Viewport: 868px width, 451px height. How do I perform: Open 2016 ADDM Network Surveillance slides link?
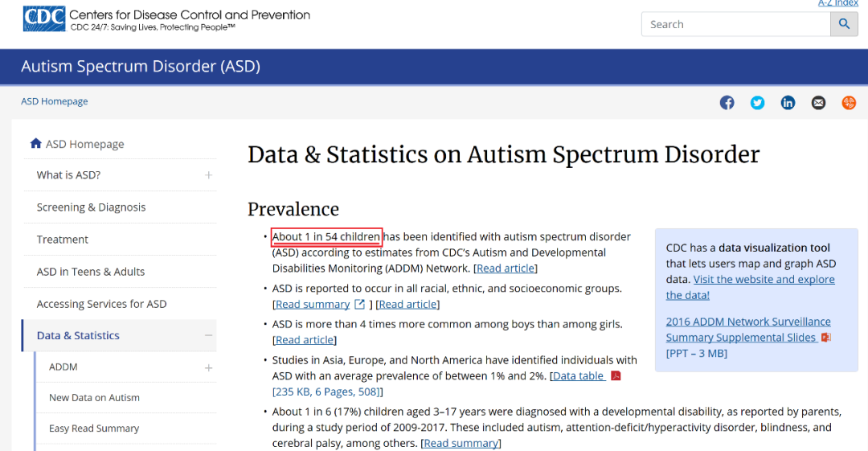(748, 329)
